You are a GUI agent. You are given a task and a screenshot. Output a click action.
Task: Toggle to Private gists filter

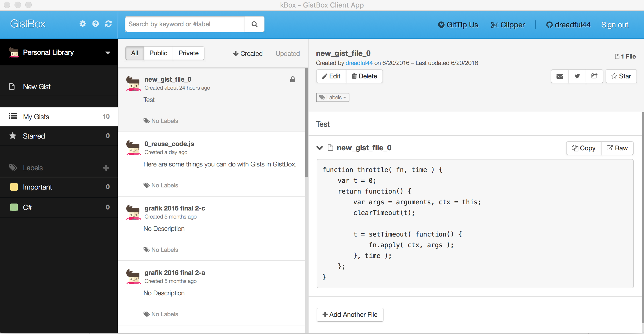pos(188,53)
